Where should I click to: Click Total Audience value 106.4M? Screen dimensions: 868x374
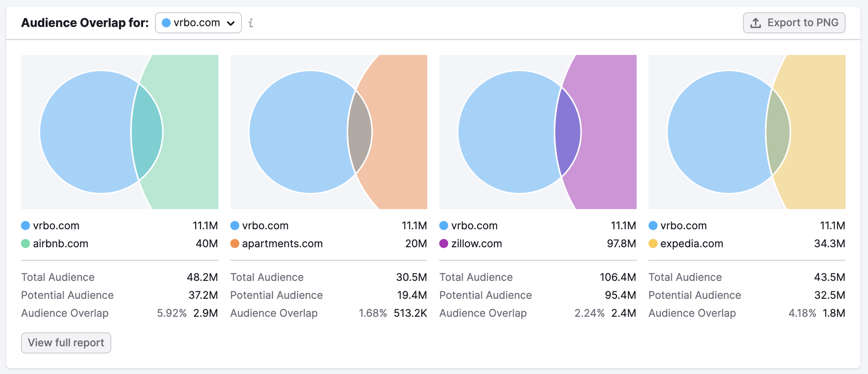[x=618, y=277]
